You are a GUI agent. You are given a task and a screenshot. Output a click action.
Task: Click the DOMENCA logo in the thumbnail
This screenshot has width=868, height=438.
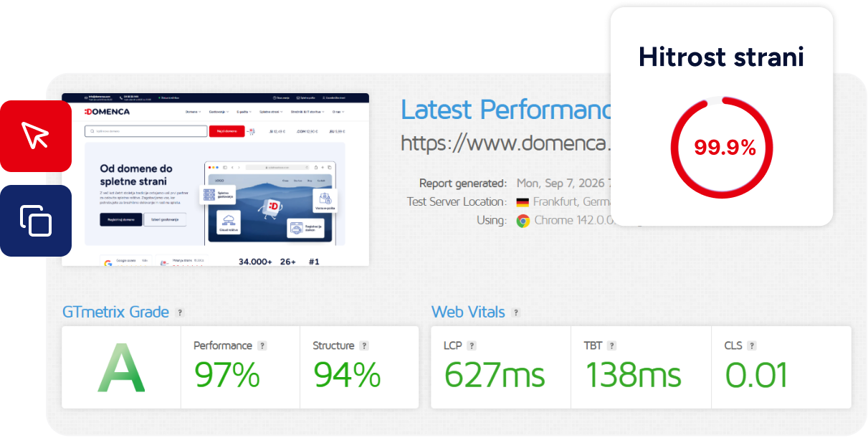click(108, 112)
